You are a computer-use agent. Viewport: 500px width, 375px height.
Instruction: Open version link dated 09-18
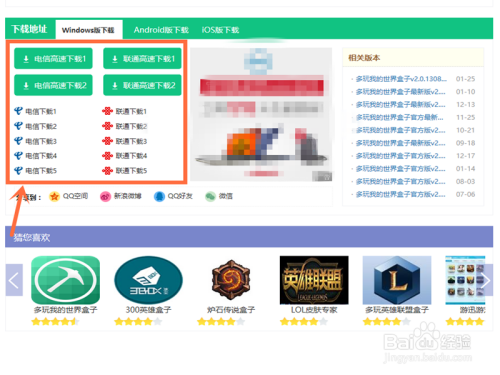(400, 143)
